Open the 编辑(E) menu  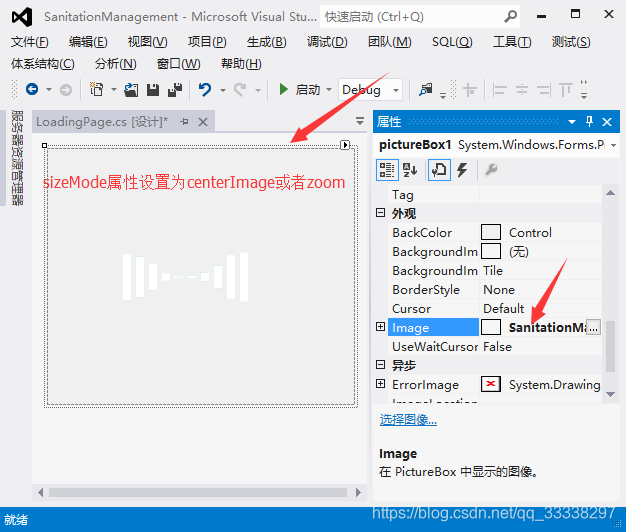coord(88,42)
